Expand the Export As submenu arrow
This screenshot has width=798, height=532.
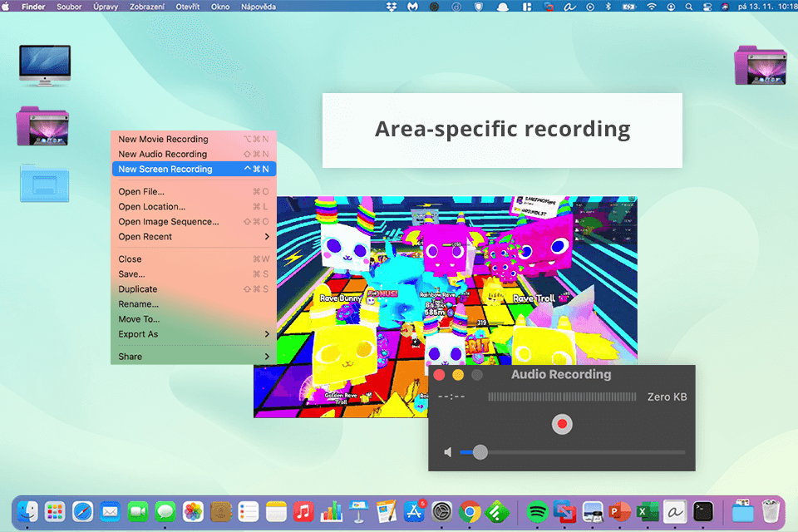click(x=267, y=334)
